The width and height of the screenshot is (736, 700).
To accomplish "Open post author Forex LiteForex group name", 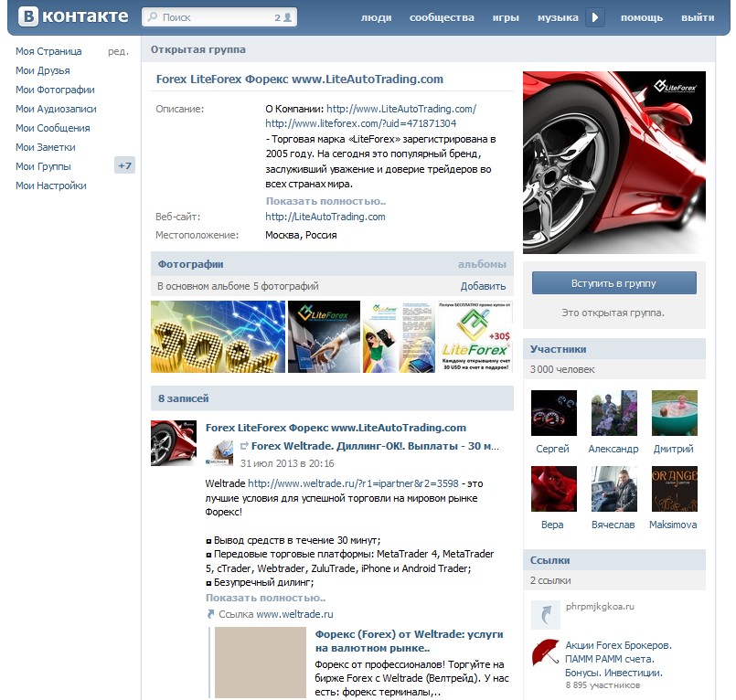I will 336,428.
